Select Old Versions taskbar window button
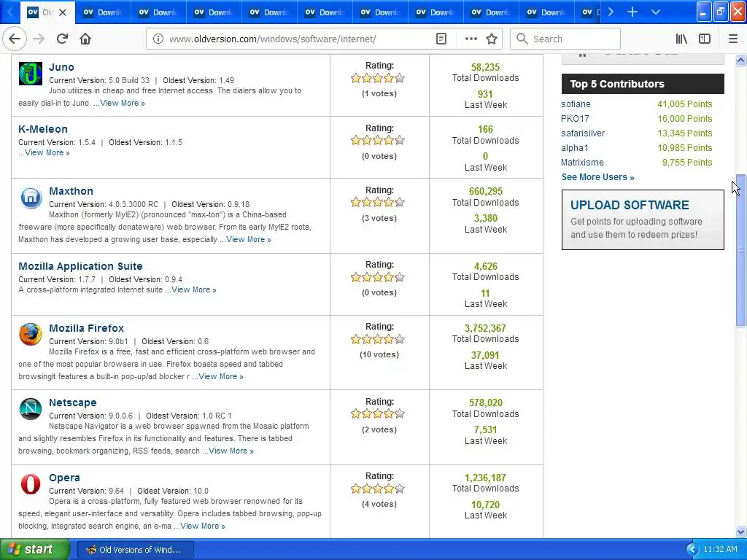747x560 pixels. pos(135,550)
